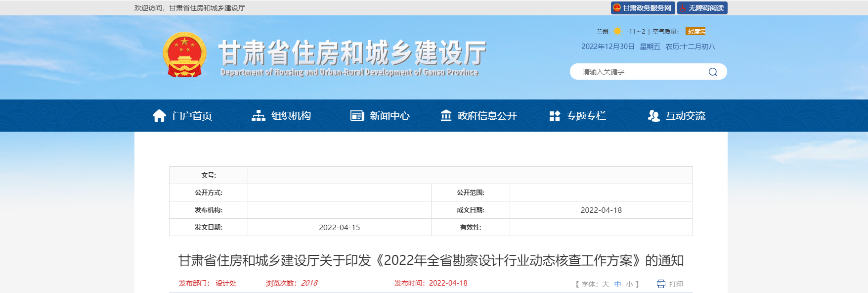Open the 门户首页 menu item
Image resolution: width=868 pixels, height=293 pixels.
(192, 116)
